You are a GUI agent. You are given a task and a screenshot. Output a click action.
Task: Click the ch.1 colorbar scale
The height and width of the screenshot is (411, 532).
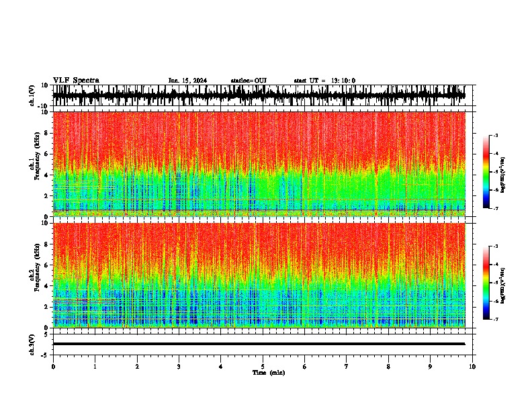pos(486,172)
